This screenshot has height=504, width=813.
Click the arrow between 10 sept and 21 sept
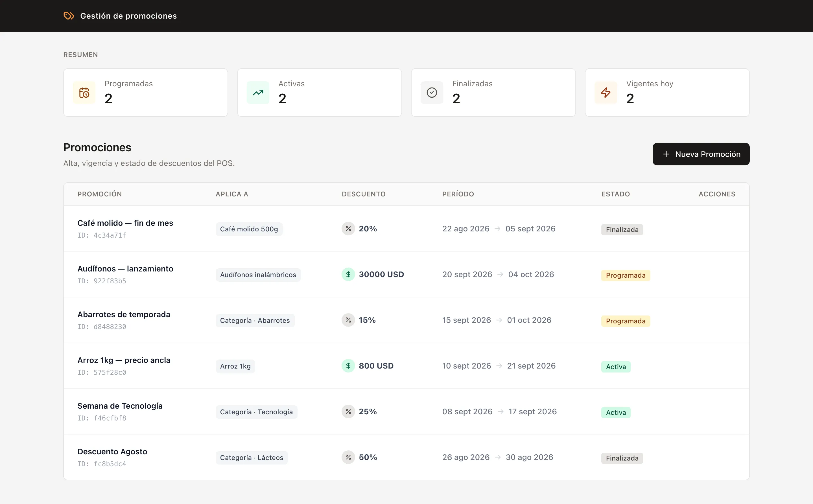click(499, 366)
